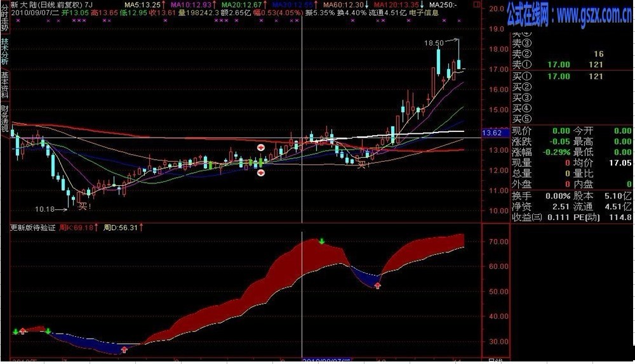Image resolution: width=635 pixels, height=364 pixels.
Task: Click the 涨跌 value -0.05
Action: click(x=559, y=141)
